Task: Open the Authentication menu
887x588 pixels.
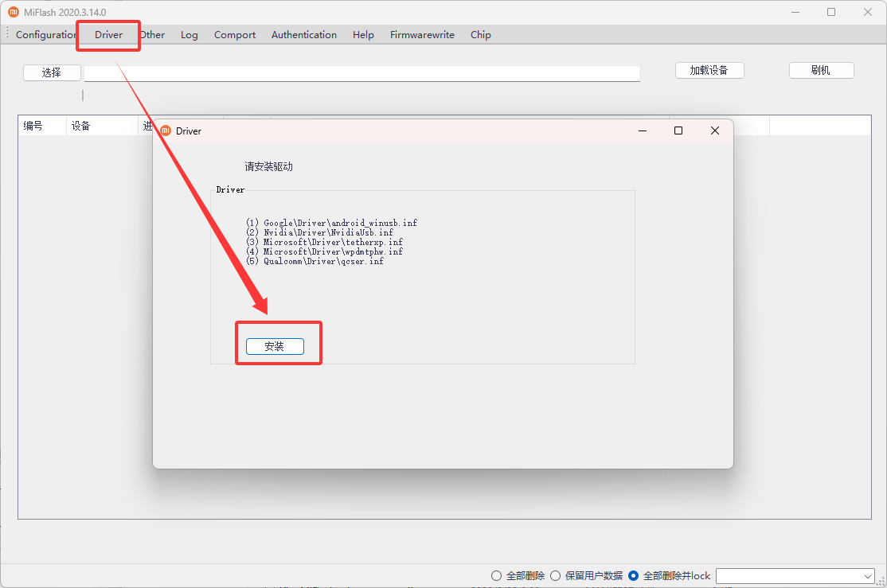Action: click(304, 34)
